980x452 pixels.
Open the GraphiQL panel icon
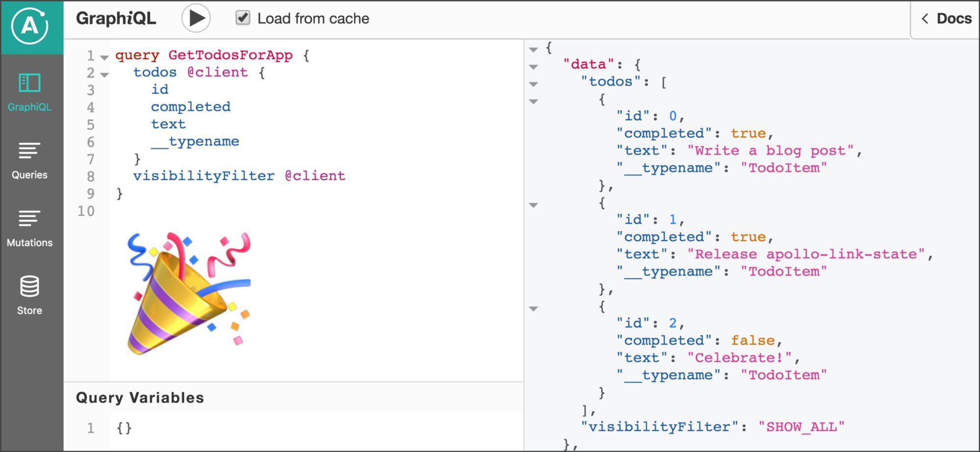pos(29,83)
